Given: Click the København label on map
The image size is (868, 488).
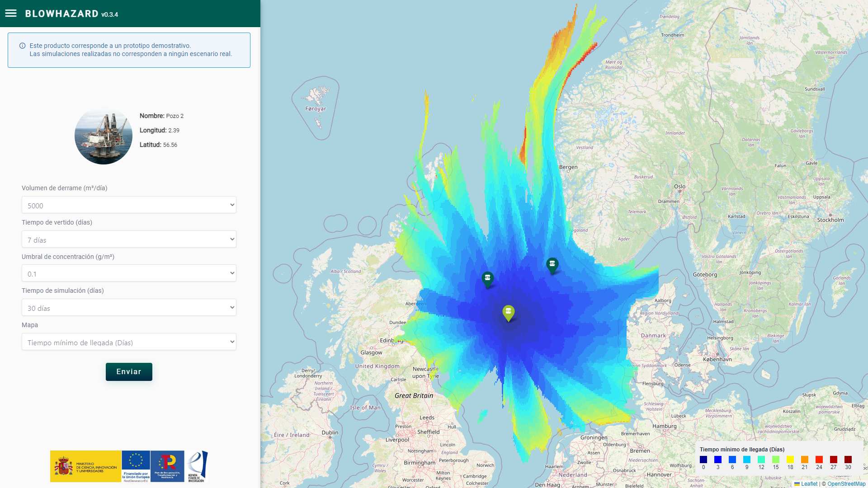Looking at the screenshot, I should pos(717,359).
